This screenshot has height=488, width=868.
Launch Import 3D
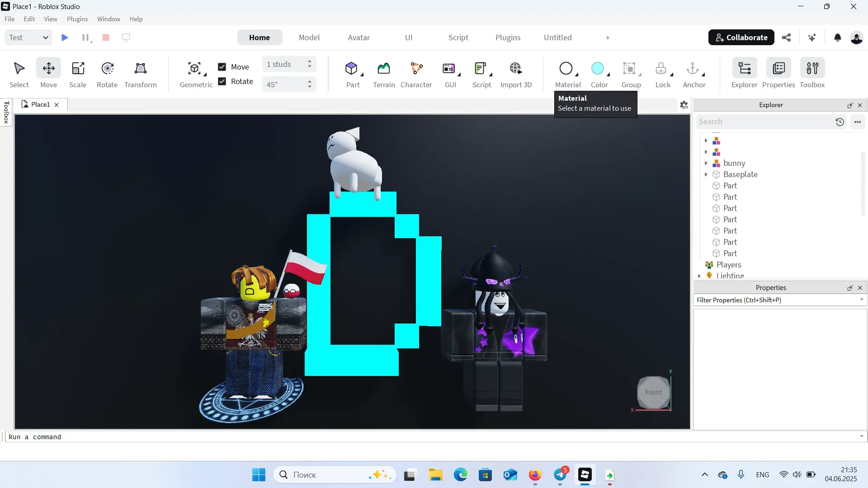[x=516, y=75]
